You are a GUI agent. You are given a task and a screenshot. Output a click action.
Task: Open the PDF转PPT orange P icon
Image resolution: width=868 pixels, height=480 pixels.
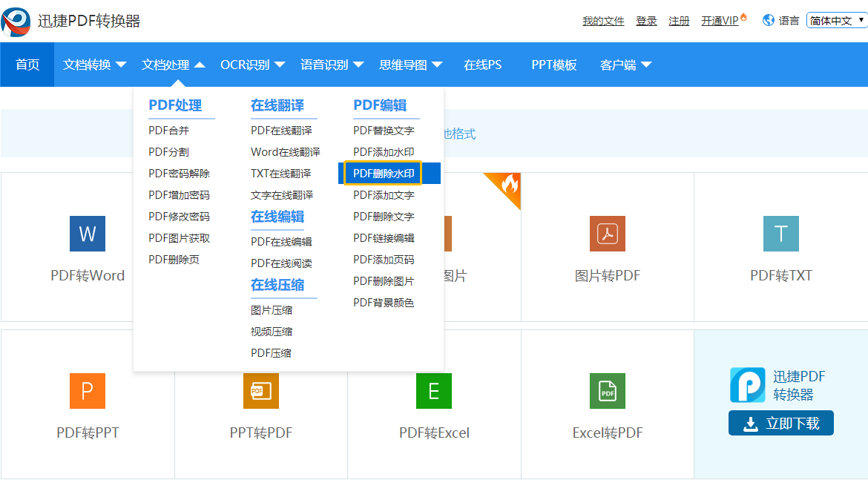pyautogui.click(x=88, y=391)
